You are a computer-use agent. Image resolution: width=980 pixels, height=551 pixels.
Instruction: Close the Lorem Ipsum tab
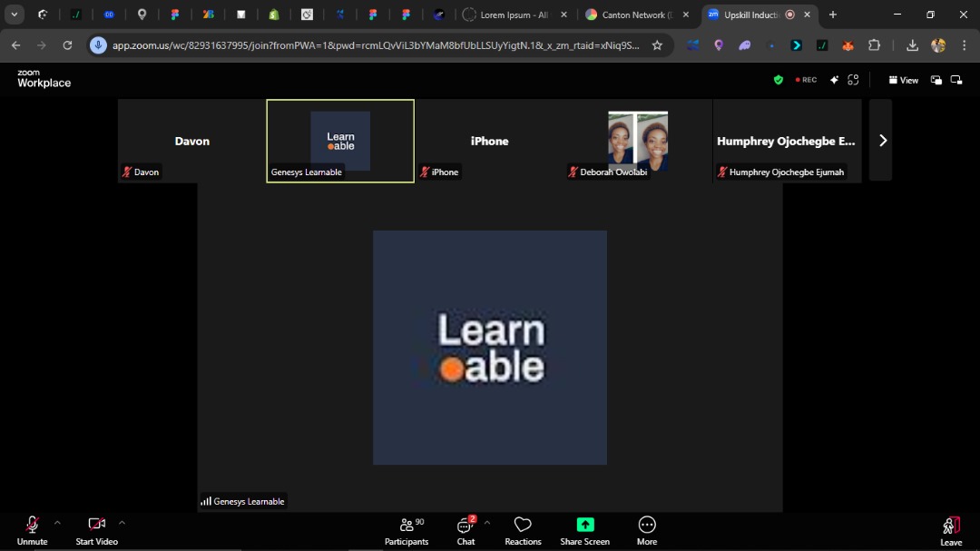[x=563, y=15]
